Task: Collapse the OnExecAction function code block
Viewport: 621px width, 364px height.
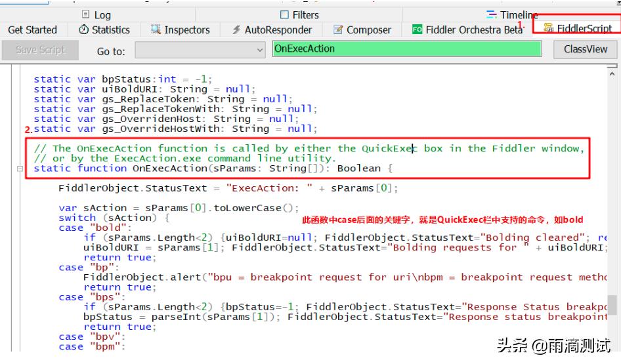Action: [x=20, y=169]
